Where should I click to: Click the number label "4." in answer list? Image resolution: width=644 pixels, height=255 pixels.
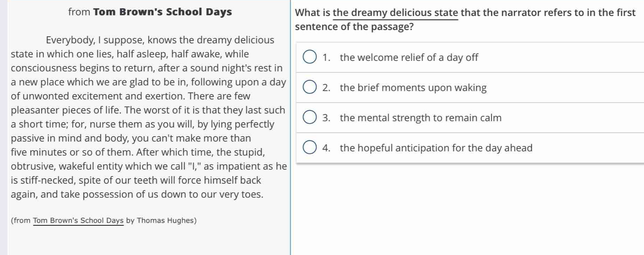pyautogui.click(x=326, y=148)
